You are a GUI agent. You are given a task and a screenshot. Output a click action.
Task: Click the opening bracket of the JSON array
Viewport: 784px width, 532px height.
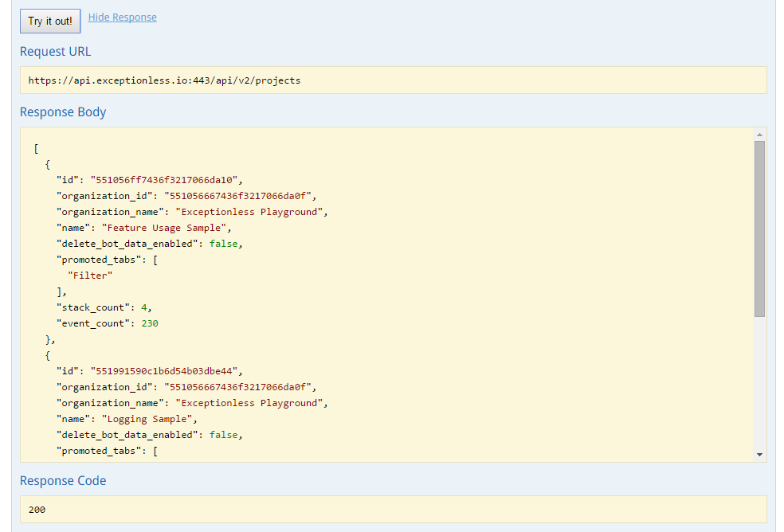37,148
